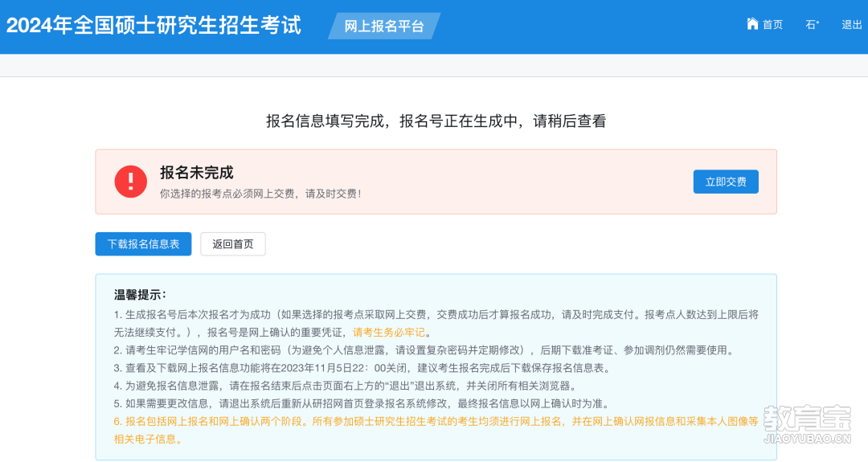
Task: Click tip 3 mentioning 2023年11月5日 deadline
Action: pos(362,368)
